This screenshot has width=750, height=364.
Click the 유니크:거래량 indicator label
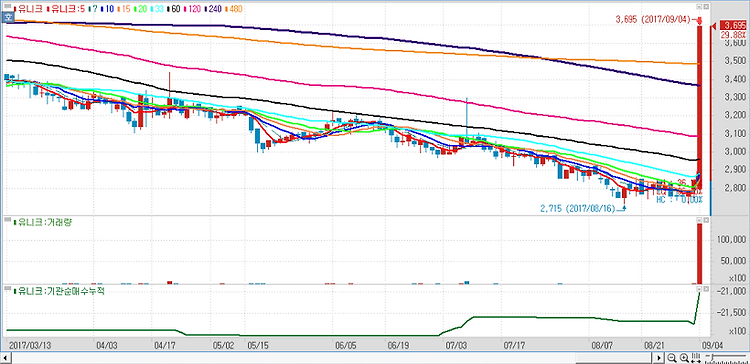click(x=44, y=221)
